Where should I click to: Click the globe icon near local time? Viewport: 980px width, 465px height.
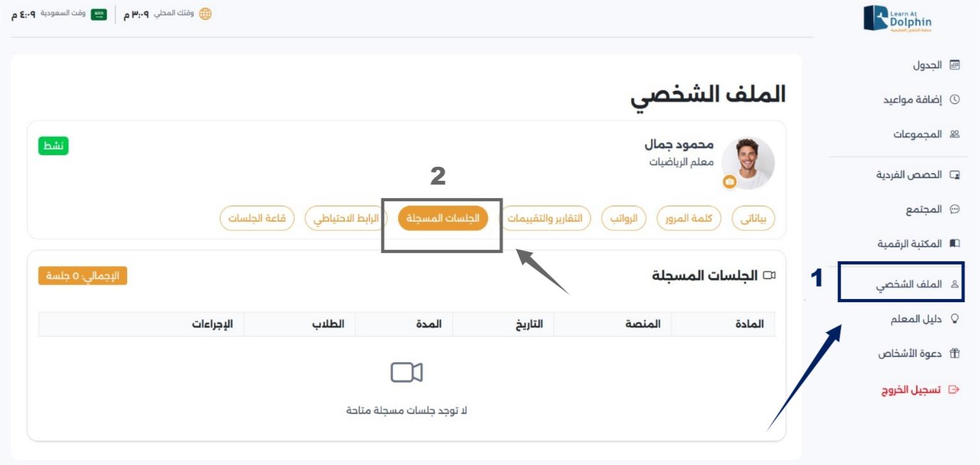click(205, 14)
